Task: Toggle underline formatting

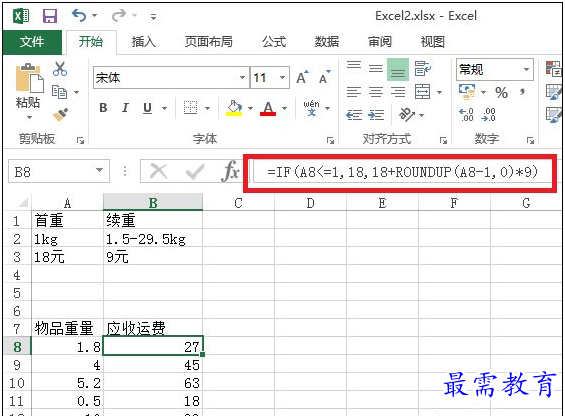Action: [147, 108]
